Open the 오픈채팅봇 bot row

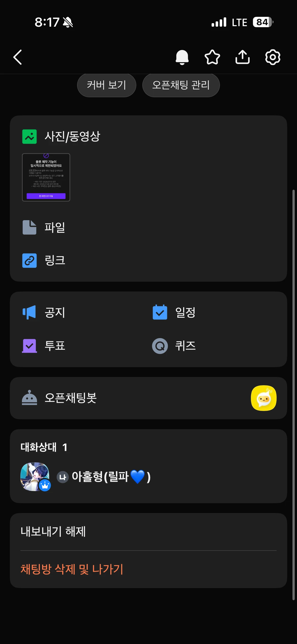(148, 398)
